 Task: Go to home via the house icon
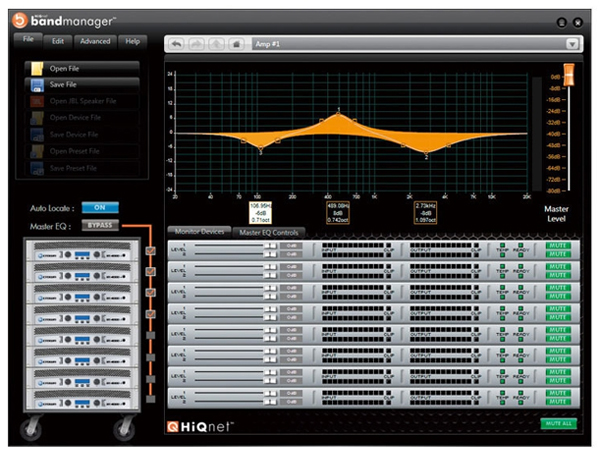(236, 44)
